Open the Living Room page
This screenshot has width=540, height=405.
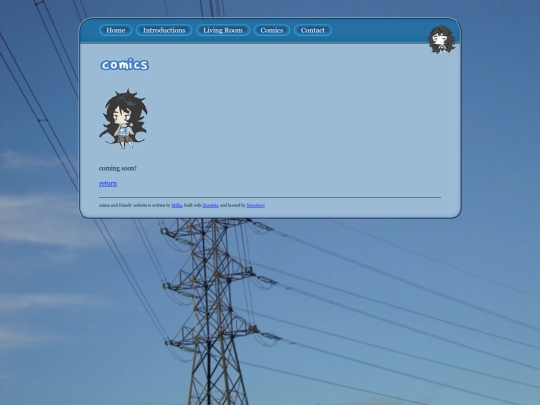pos(223,30)
